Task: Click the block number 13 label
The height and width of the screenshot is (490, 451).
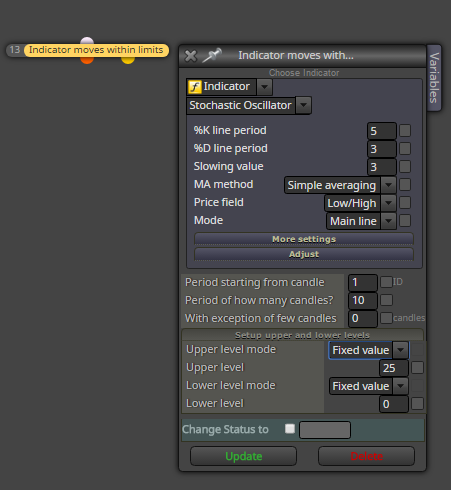Action: pyautogui.click(x=15, y=50)
